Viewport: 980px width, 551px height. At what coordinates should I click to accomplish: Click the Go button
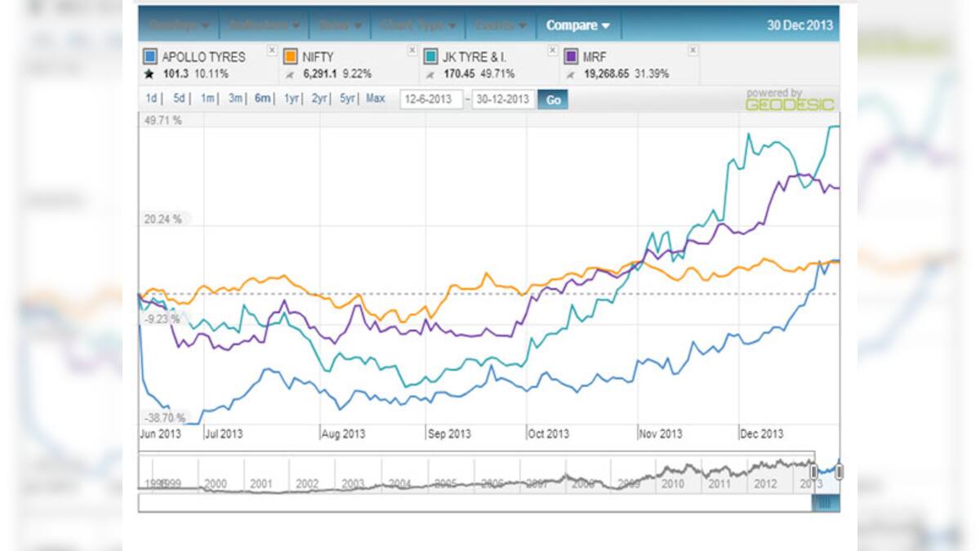point(554,98)
